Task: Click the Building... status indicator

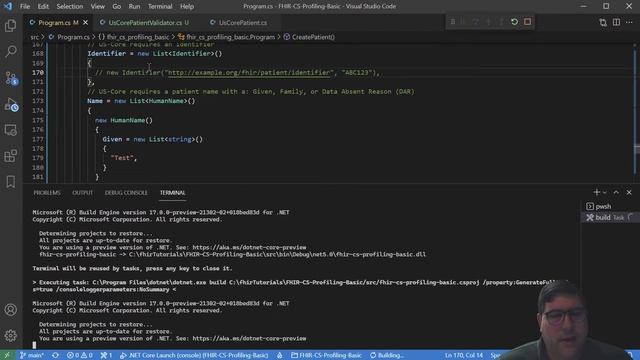Action: (387, 355)
